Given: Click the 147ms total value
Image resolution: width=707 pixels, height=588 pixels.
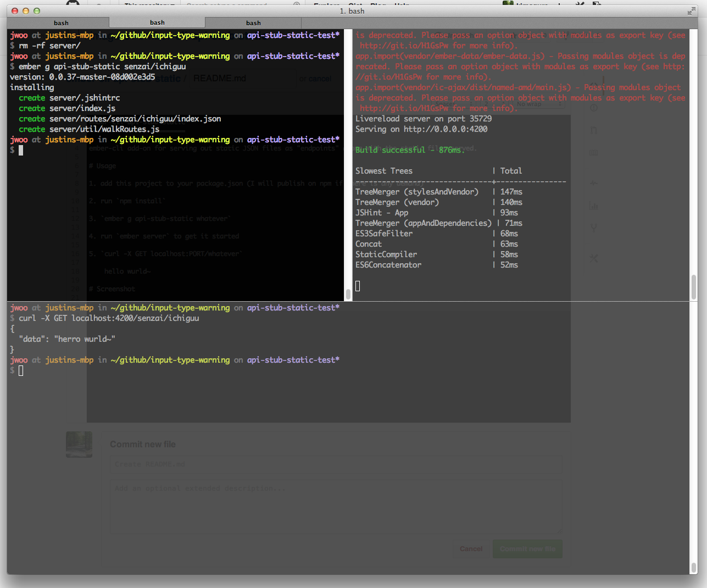Looking at the screenshot, I should pos(511,192).
